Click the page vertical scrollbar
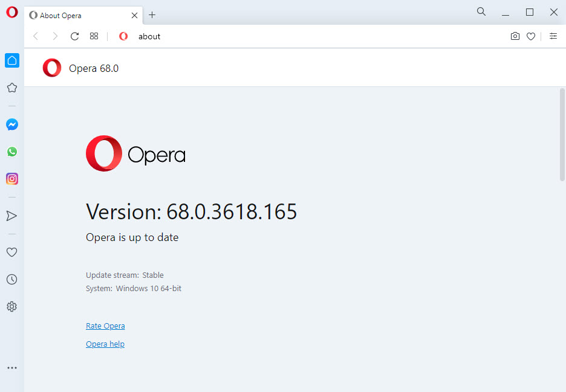566x392 pixels. pyautogui.click(x=562, y=135)
